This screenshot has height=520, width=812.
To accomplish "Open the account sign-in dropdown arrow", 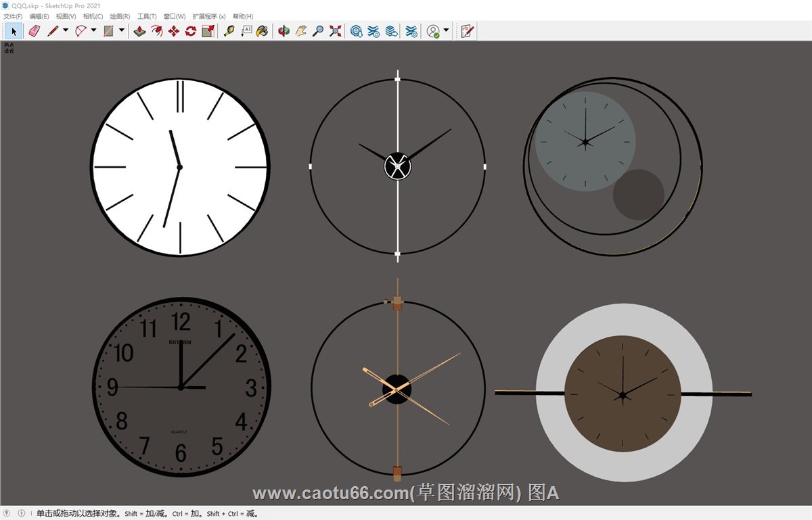I will coord(447,30).
